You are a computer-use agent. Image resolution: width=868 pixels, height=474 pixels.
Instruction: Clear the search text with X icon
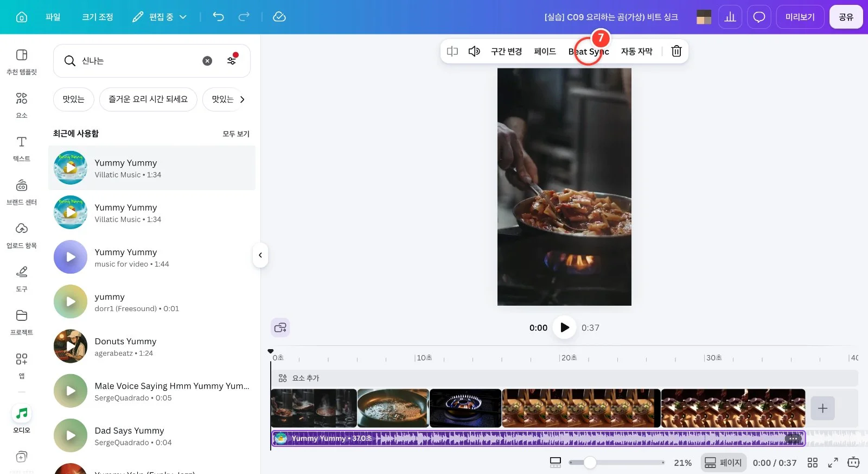207,61
